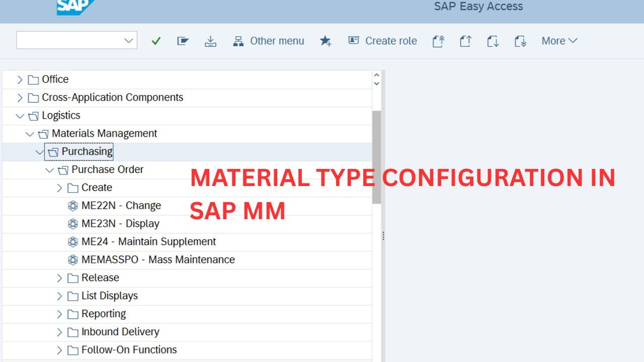The width and height of the screenshot is (644, 362).
Task: Click the user menu icon next to checkmark
Action: pos(183,41)
